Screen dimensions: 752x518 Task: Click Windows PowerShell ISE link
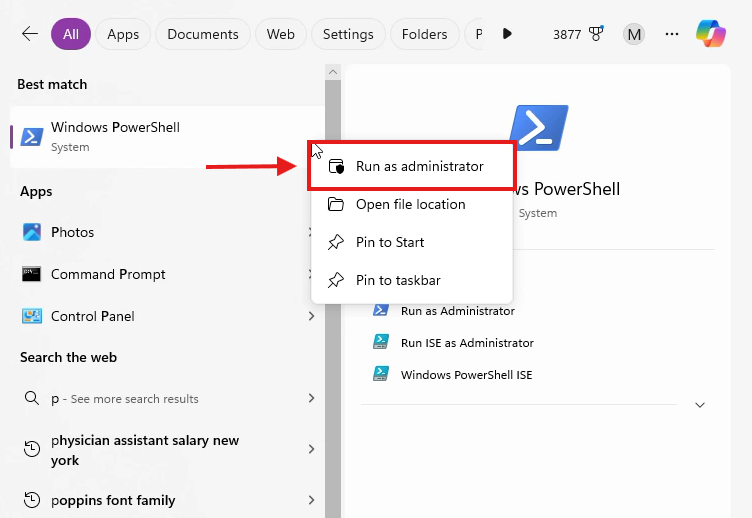click(466, 375)
